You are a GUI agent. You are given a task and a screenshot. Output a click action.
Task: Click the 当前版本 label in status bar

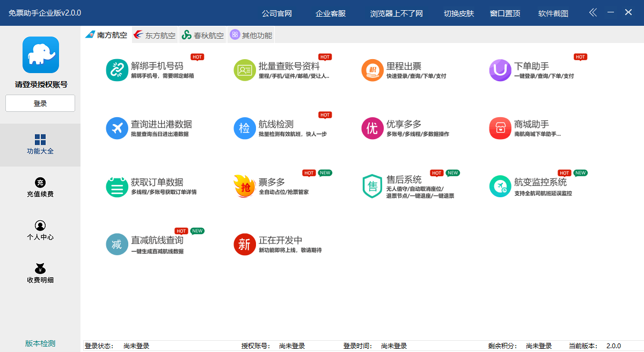[583, 346]
